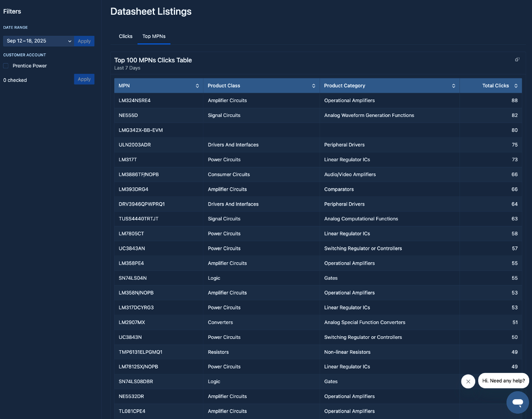Tick the Prentice Power checkbox
Viewport: 532px width, 419px height.
pyautogui.click(x=6, y=66)
